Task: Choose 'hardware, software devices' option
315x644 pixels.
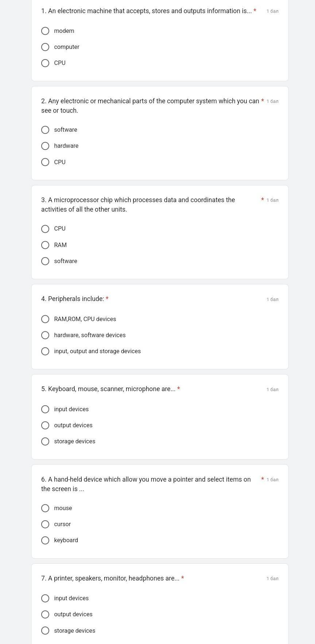Action: [x=45, y=335]
